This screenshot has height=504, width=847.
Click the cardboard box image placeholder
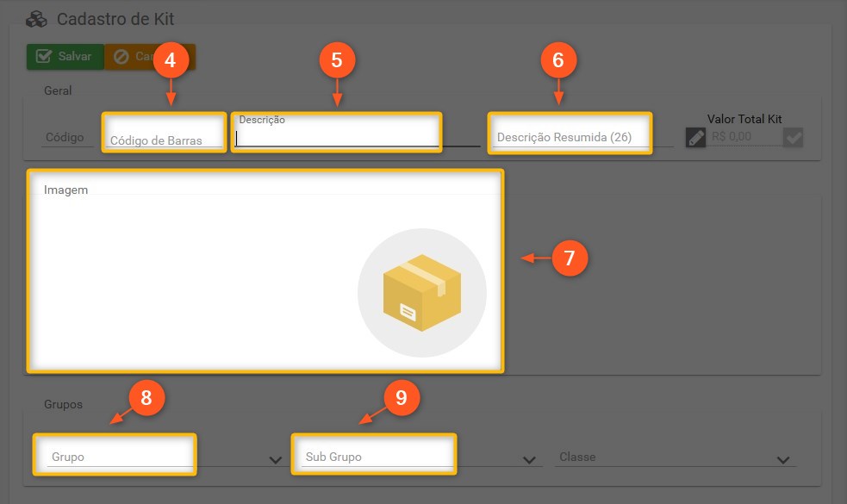tap(421, 293)
